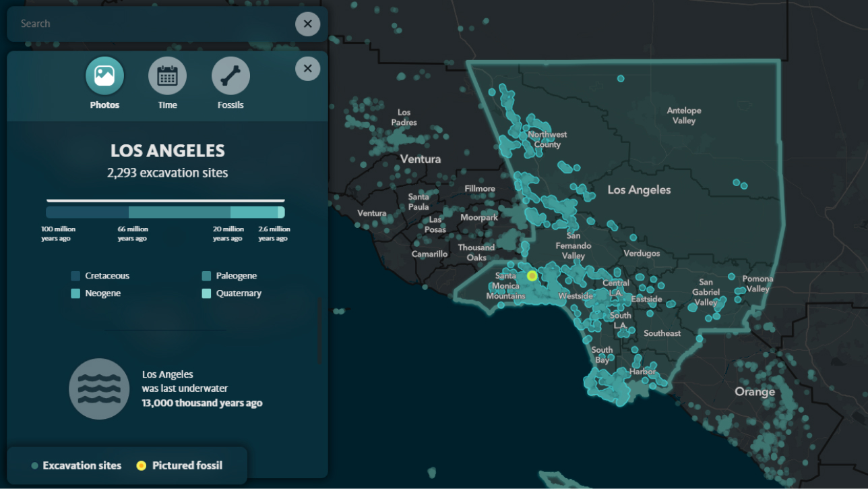Select the Fossils bone icon

[230, 76]
